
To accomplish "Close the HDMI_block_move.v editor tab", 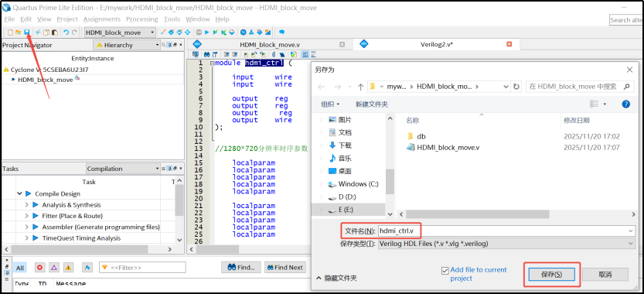I will [342, 44].
